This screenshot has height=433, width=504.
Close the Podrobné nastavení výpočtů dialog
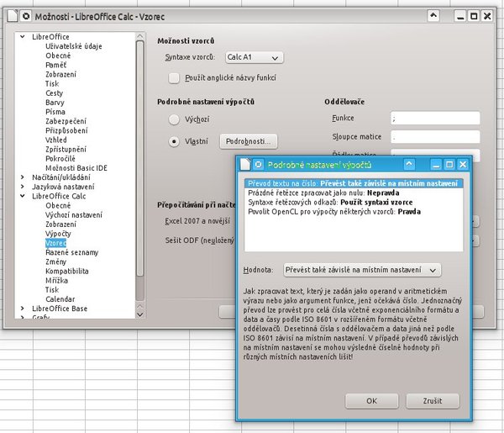tap(463, 165)
